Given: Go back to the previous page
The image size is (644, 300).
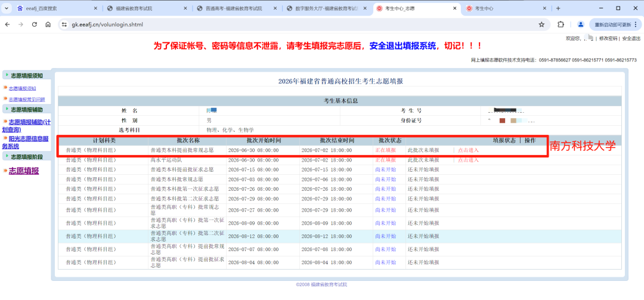Looking at the screenshot, I should click(7, 24).
